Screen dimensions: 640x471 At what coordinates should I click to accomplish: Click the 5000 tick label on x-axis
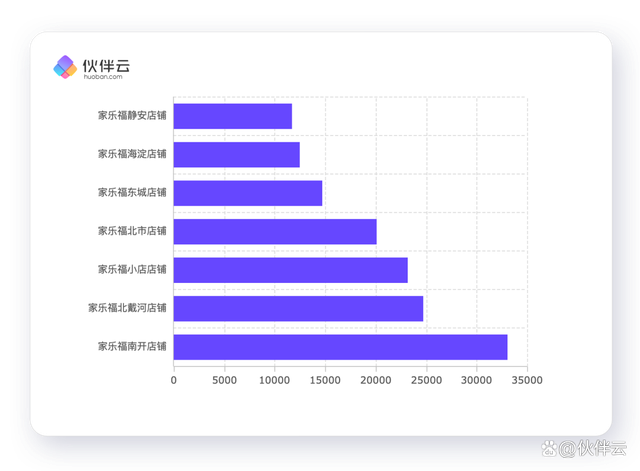point(224,380)
